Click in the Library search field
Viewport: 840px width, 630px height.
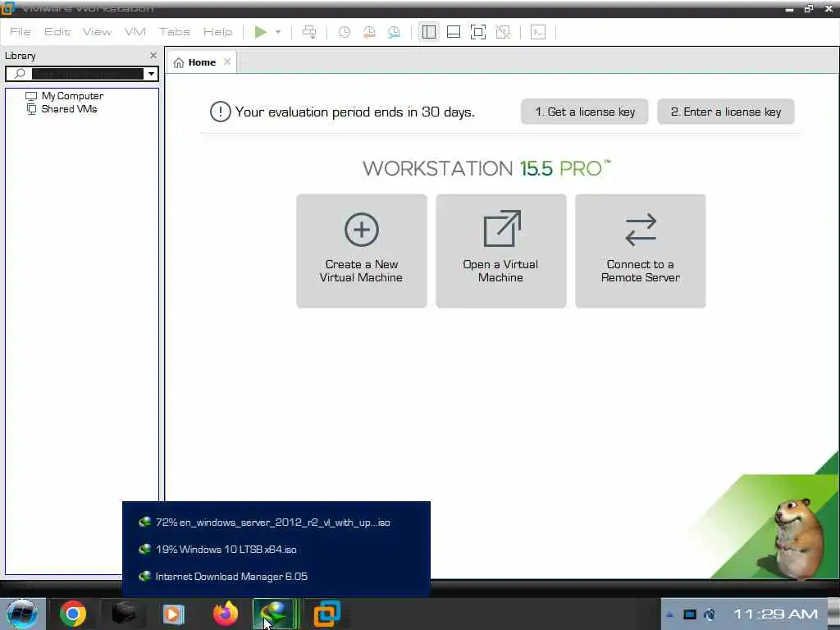(x=87, y=73)
